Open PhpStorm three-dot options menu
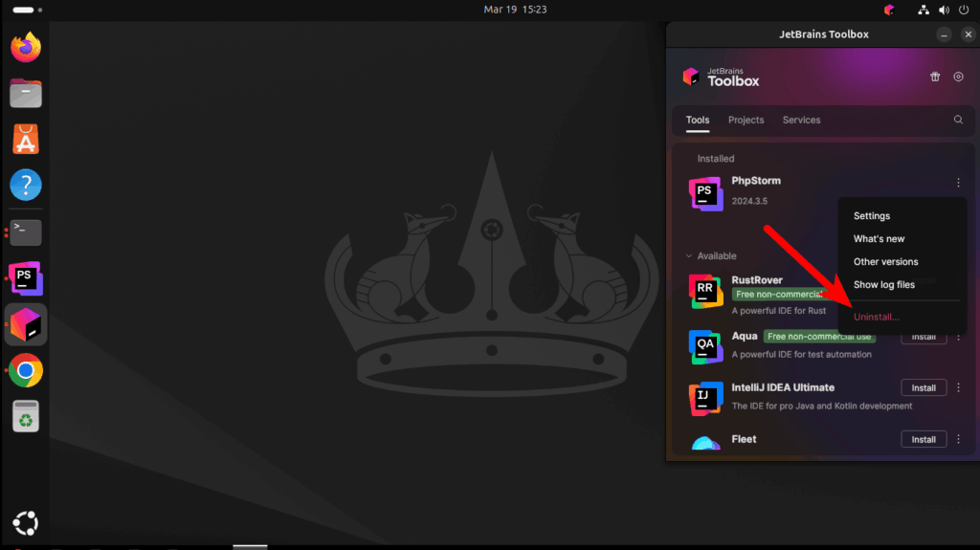 958,183
